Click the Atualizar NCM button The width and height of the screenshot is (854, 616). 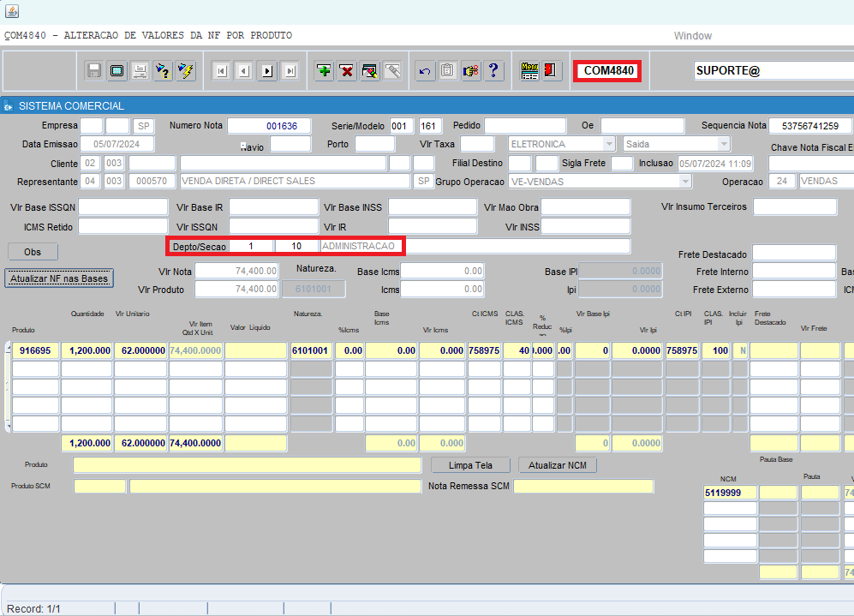click(557, 465)
